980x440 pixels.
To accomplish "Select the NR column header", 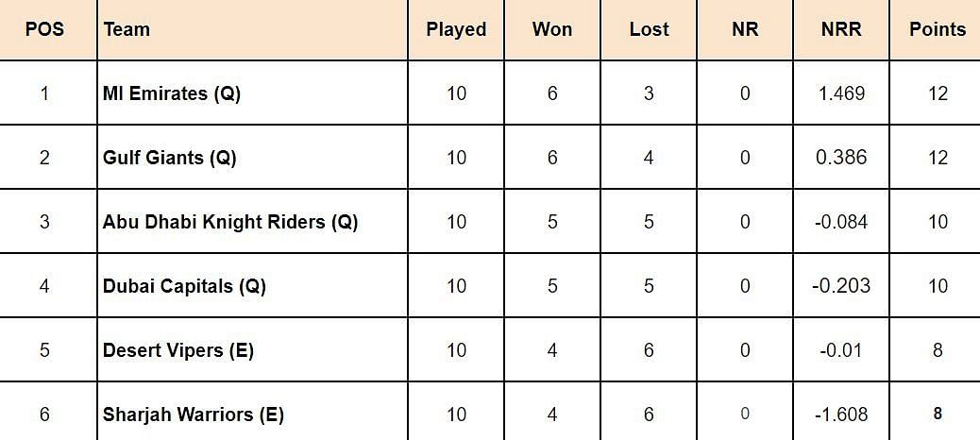I will [745, 29].
